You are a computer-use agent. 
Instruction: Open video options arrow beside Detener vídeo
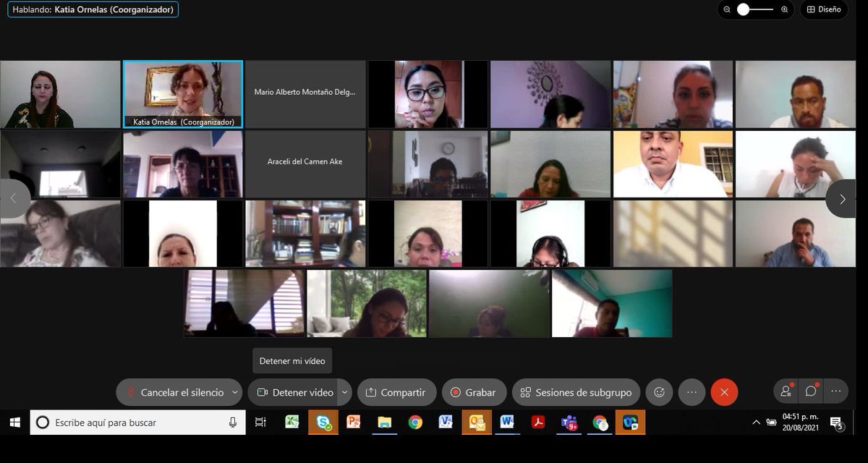coord(344,392)
